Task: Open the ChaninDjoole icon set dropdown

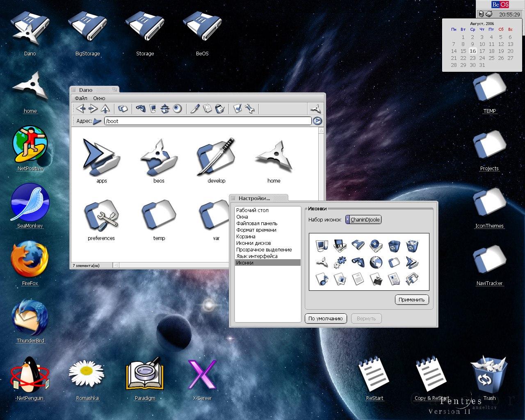Action: (364, 219)
